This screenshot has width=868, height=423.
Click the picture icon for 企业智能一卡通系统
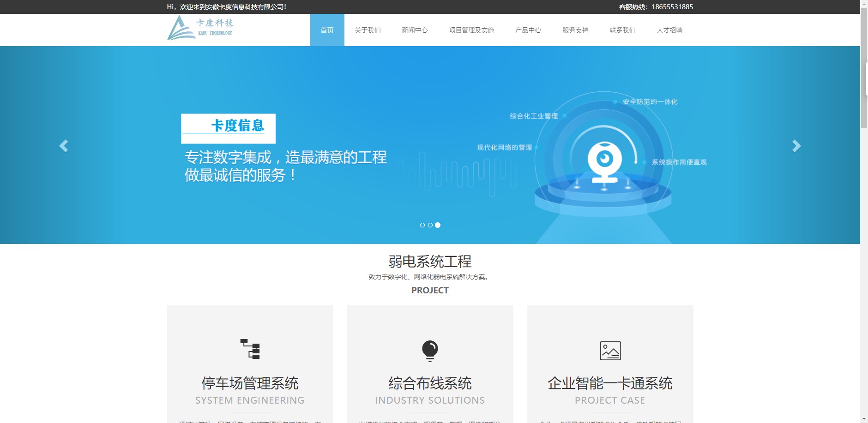point(610,351)
